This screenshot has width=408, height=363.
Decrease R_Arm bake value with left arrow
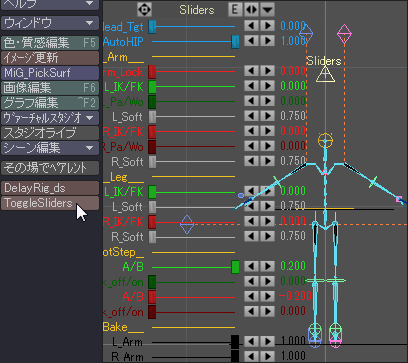pos(251,356)
